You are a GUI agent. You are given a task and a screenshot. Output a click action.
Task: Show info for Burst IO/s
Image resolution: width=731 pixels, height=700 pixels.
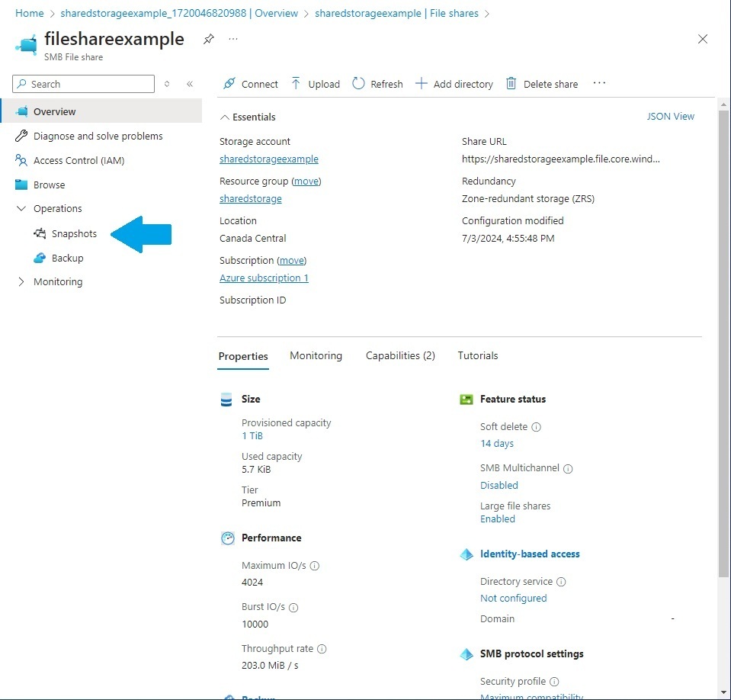tap(293, 607)
